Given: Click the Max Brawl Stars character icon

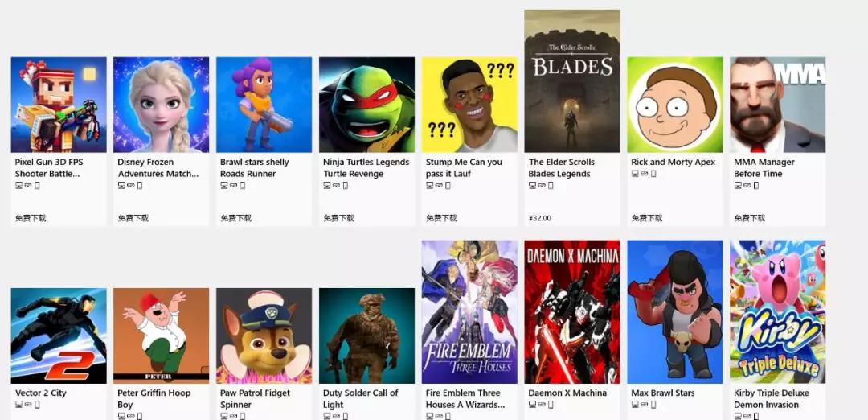Looking at the screenshot, I should click(x=675, y=312).
